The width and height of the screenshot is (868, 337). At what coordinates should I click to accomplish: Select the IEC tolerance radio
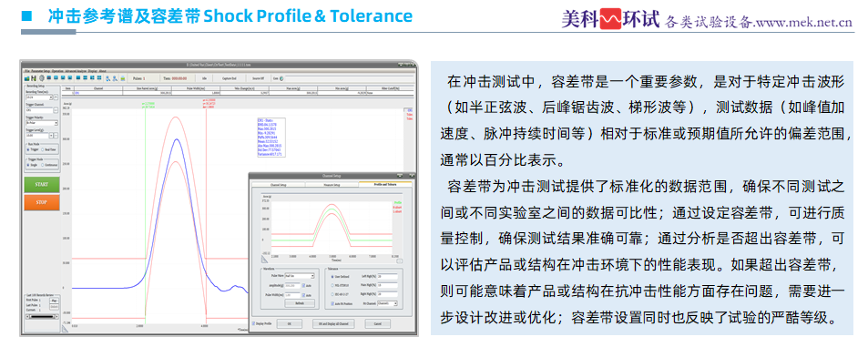click(x=332, y=294)
